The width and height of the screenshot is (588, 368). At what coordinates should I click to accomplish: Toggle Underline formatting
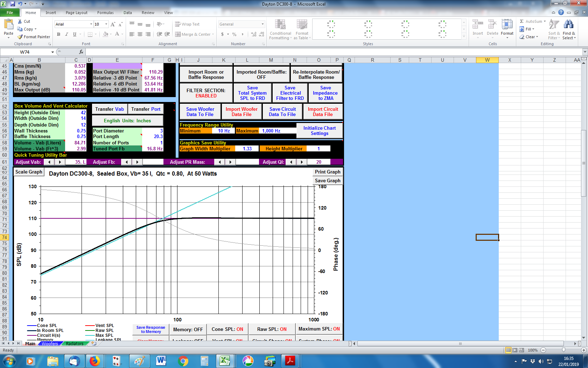pos(75,34)
